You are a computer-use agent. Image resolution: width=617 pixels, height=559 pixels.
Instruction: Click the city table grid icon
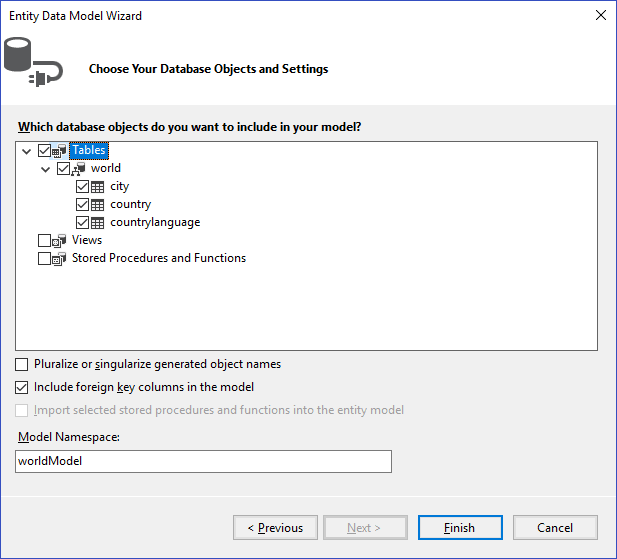click(x=98, y=187)
